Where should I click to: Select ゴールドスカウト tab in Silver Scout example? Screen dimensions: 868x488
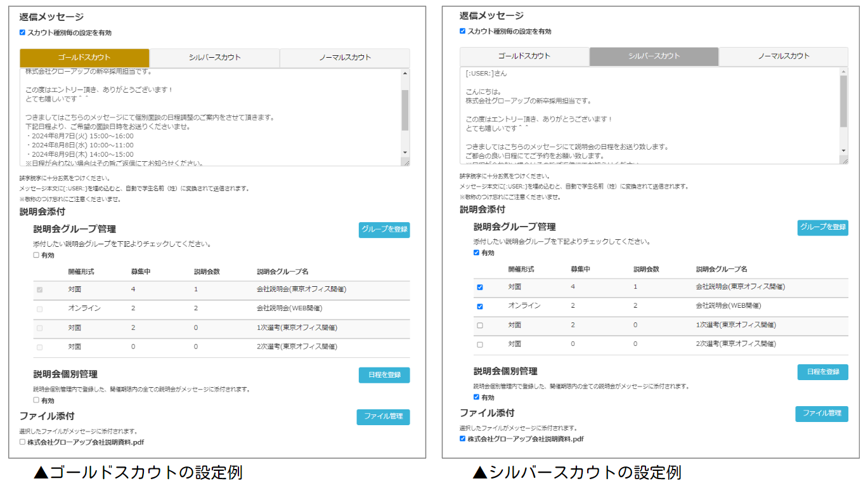tap(524, 56)
